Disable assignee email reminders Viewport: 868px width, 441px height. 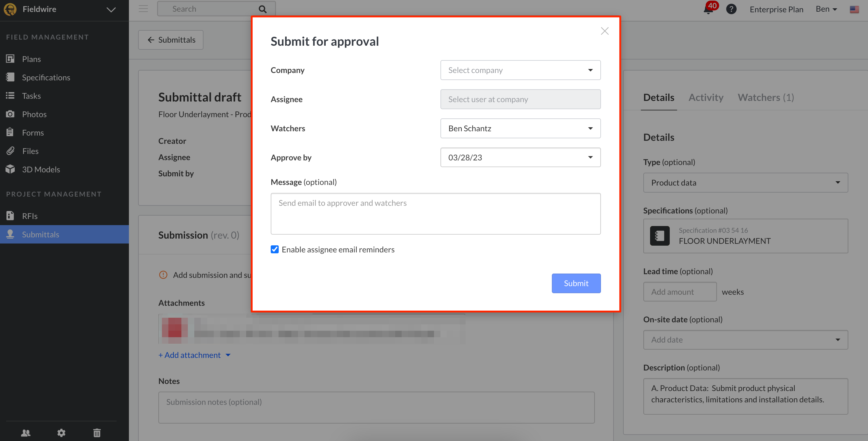(x=275, y=249)
